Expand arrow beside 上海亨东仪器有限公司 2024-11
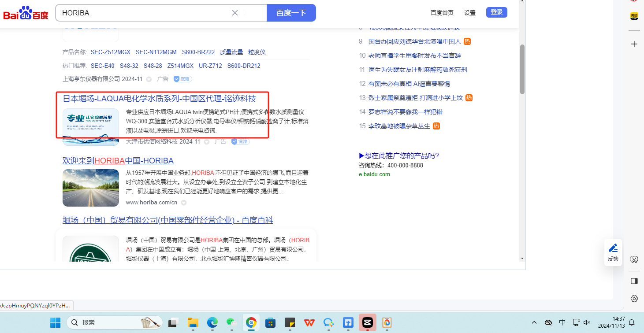644x333 pixels. (x=149, y=79)
